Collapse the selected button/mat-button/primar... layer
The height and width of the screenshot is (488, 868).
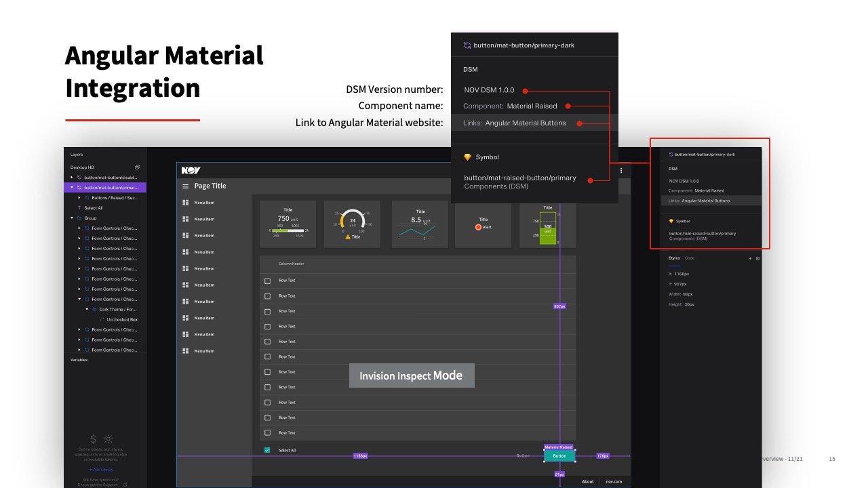pos(71,188)
